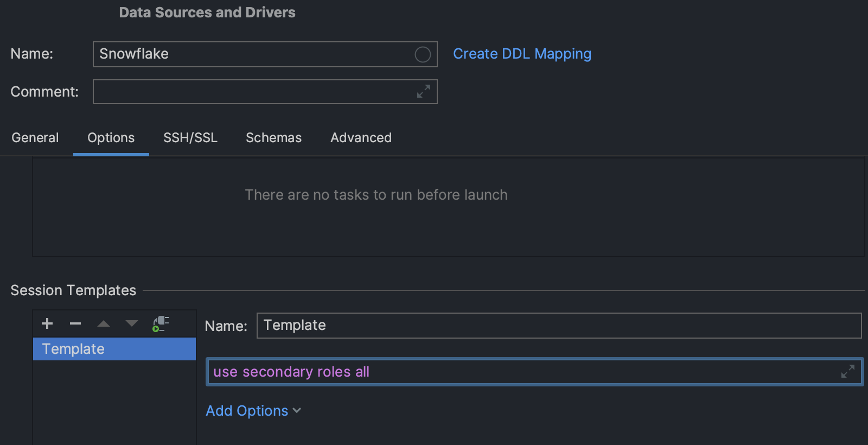The image size is (868, 445).
Task: Click the session template Name field
Action: click(x=559, y=326)
